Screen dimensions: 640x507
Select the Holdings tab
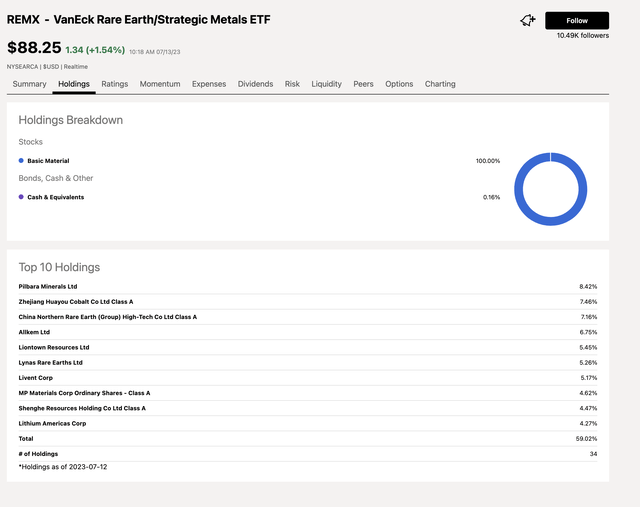(x=74, y=84)
